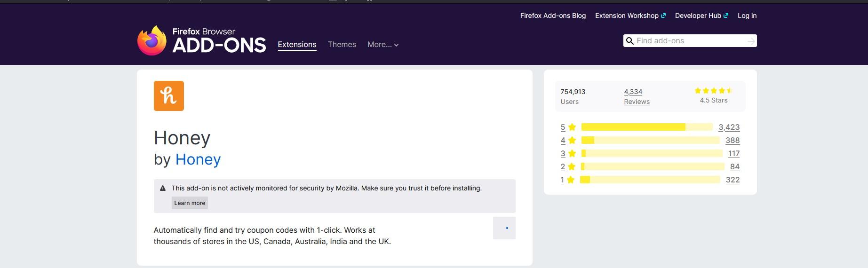This screenshot has width=868, height=268.
Task: Open Developer Hub link
Action: pyautogui.click(x=701, y=16)
